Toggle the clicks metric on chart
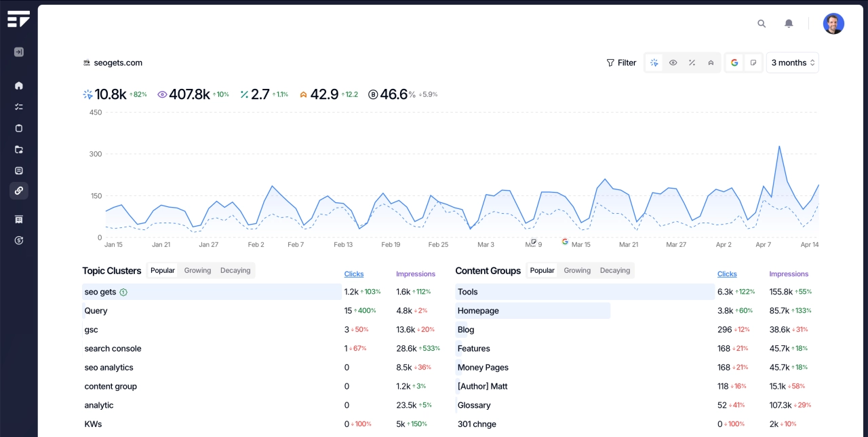The width and height of the screenshot is (868, 437). coord(654,62)
